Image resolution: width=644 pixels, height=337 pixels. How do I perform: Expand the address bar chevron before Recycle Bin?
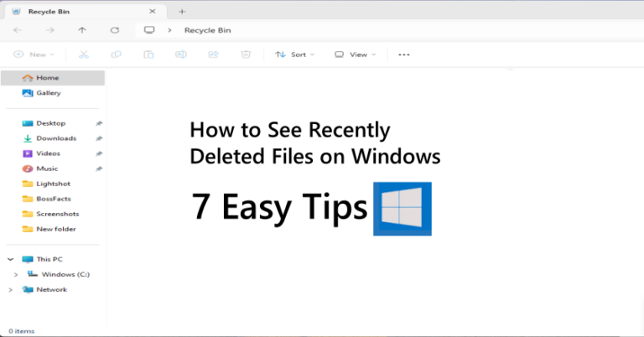169,30
